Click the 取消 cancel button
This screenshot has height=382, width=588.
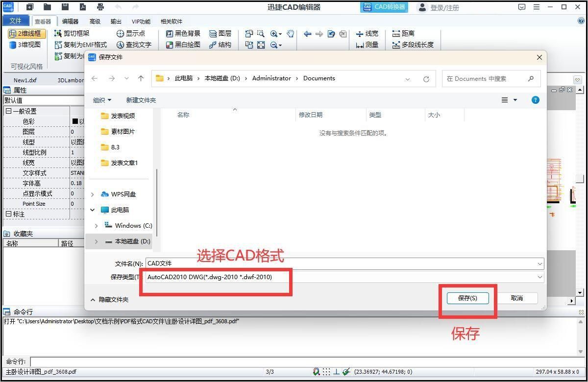[516, 298]
